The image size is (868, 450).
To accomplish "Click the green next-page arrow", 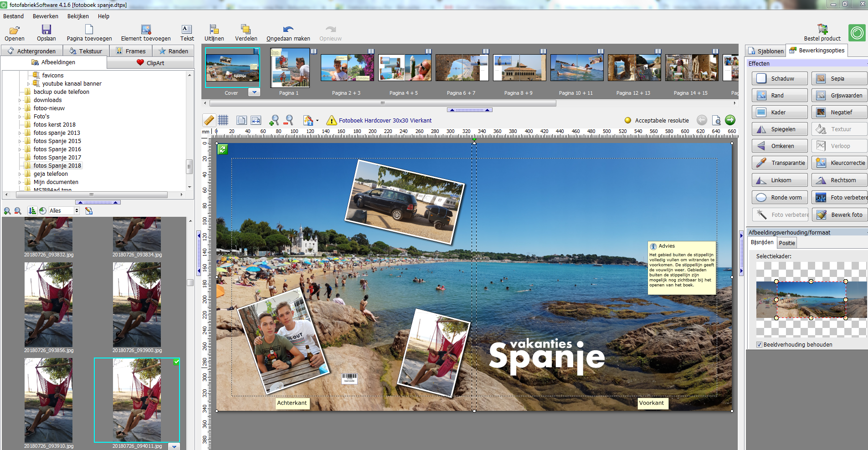I will [x=730, y=120].
